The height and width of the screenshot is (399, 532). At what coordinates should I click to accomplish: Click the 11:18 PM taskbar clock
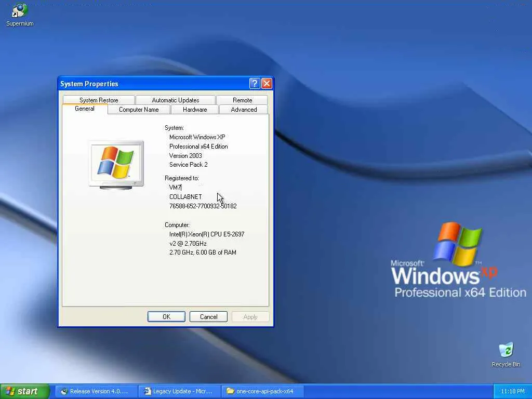(x=512, y=391)
